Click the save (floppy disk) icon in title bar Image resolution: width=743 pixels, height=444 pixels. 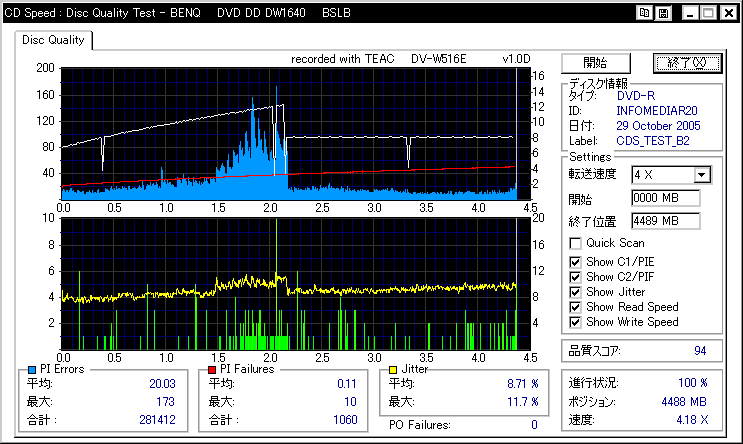pyautogui.click(x=663, y=13)
